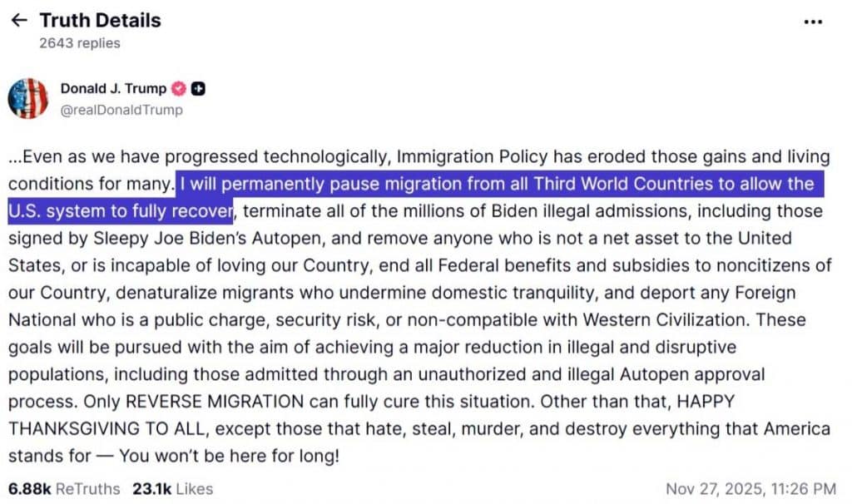Open the profile avatar picture
This screenshot has height=504, width=852.
click(x=28, y=99)
